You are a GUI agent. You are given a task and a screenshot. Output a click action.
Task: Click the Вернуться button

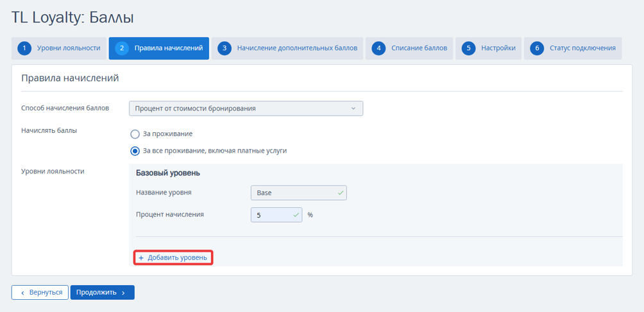point(40,293)
